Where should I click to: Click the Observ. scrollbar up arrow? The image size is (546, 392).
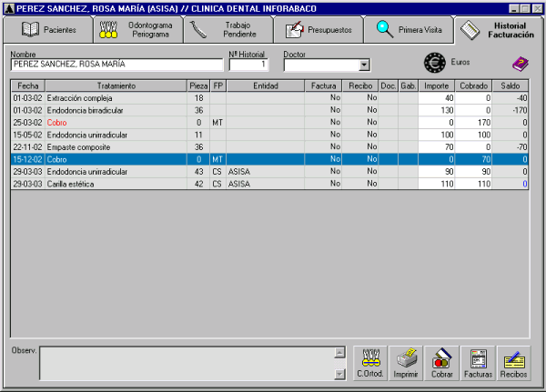tap(339, 352)
